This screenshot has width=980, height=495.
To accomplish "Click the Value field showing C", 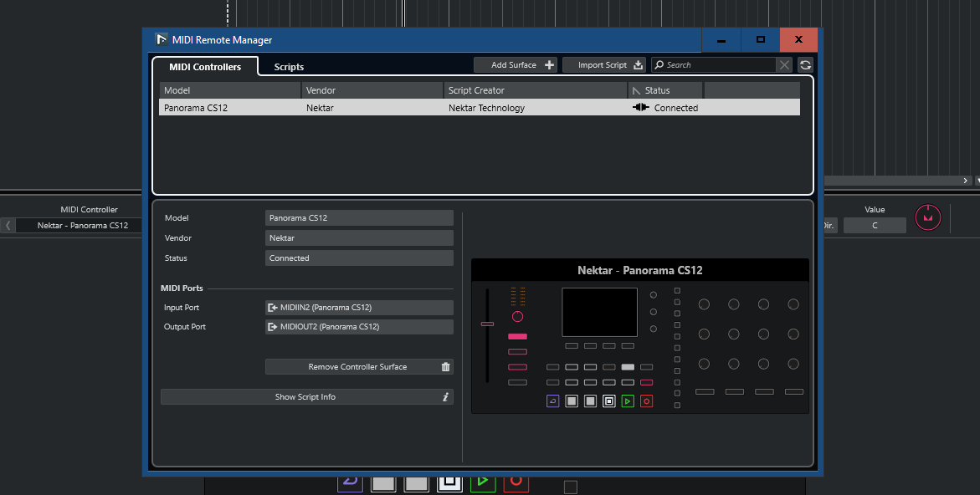I will click(x=875, y=225).
